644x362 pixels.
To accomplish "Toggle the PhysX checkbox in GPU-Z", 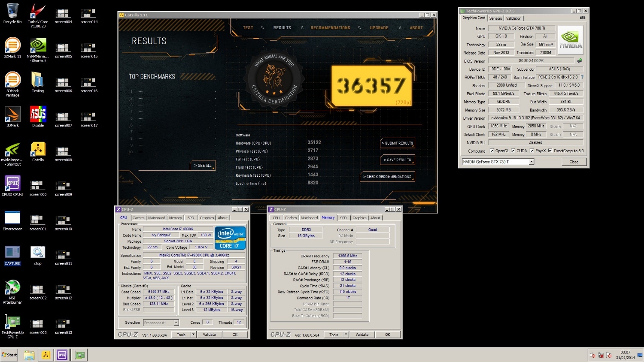I will [532, 151].
